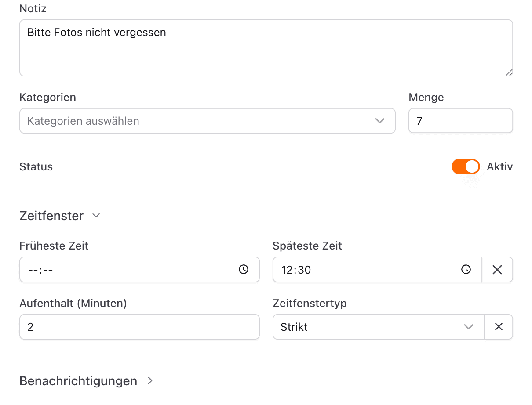The height and width of the screenshot is (405, 532).
Task: Click the Notiz textarea resize handle
Action: click(x=509, y=72)
